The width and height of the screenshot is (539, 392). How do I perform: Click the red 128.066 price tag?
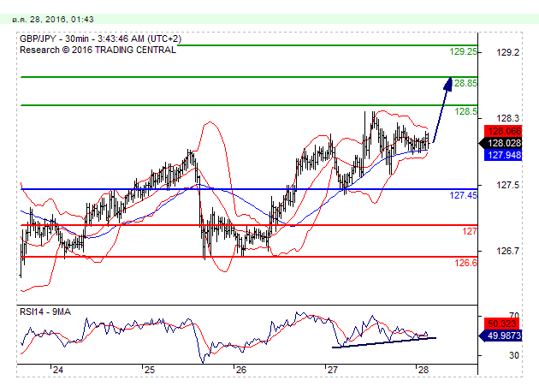[x=503, y=131]
